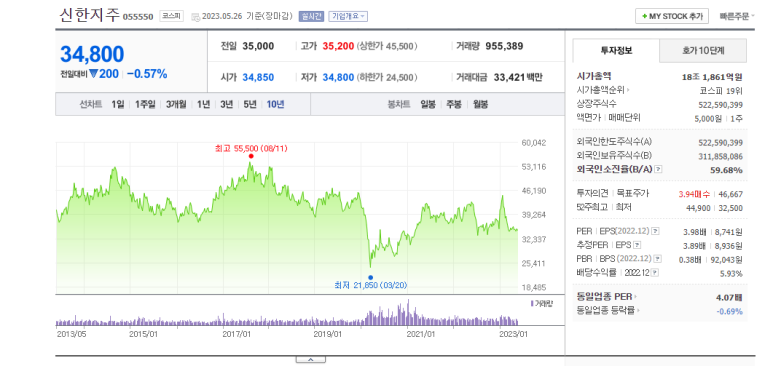Switch to the 주봉 candle chart
This screenshot has width=773, height=366.
(x=454, y=105)
